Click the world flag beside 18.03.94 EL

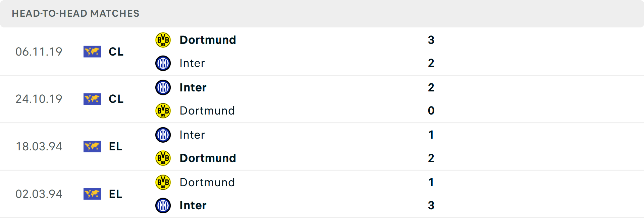[x=92, y=146]
